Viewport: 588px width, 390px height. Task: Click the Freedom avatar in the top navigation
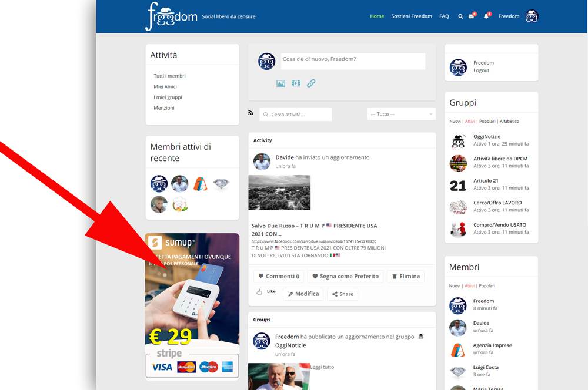[532, 16]
